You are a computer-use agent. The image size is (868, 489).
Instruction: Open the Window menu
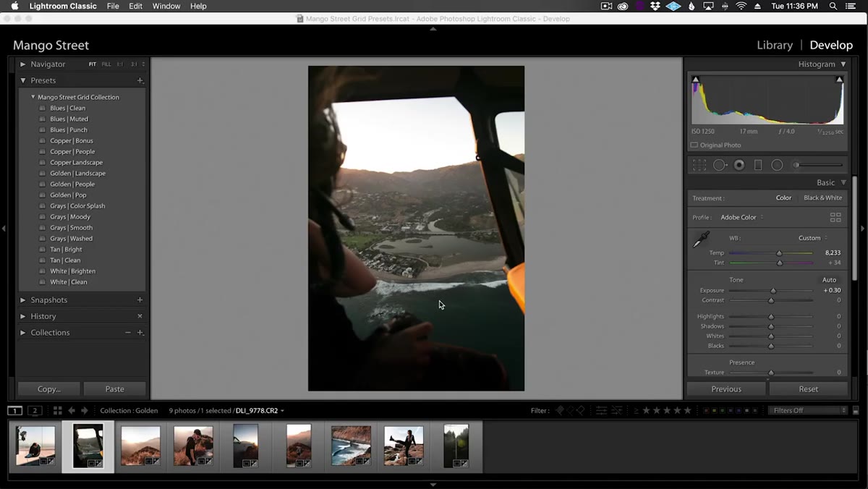click(x=166, y=6)
